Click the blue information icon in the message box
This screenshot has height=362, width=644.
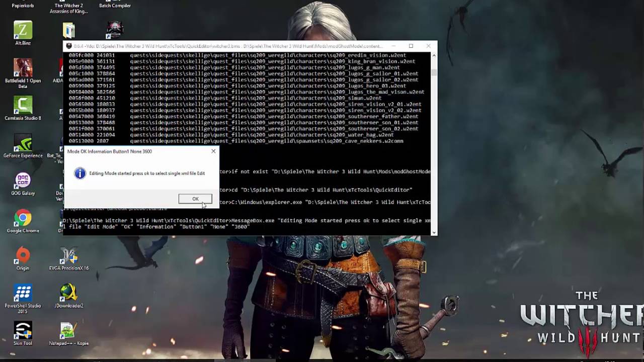click(x=80, y=173)
